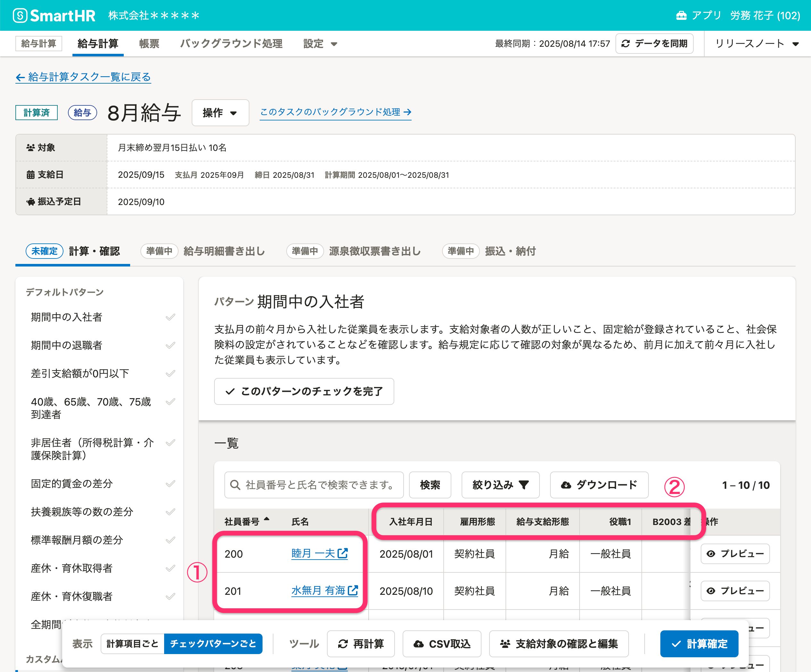Toggle check mark for 期間中の退職者

pyautogui.click(x=170, y=345)
